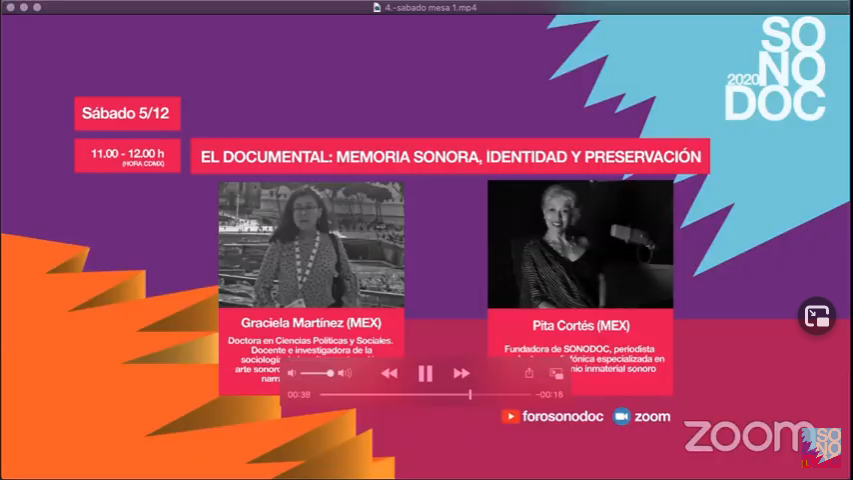Click the El Documental session title banner
Image resolution: width=853 pixels, height=480 pixels.
point(450,157)
